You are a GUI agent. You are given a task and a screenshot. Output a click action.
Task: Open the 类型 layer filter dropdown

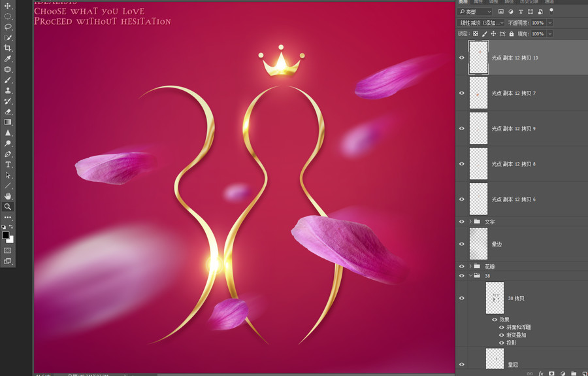coord(475,12)
